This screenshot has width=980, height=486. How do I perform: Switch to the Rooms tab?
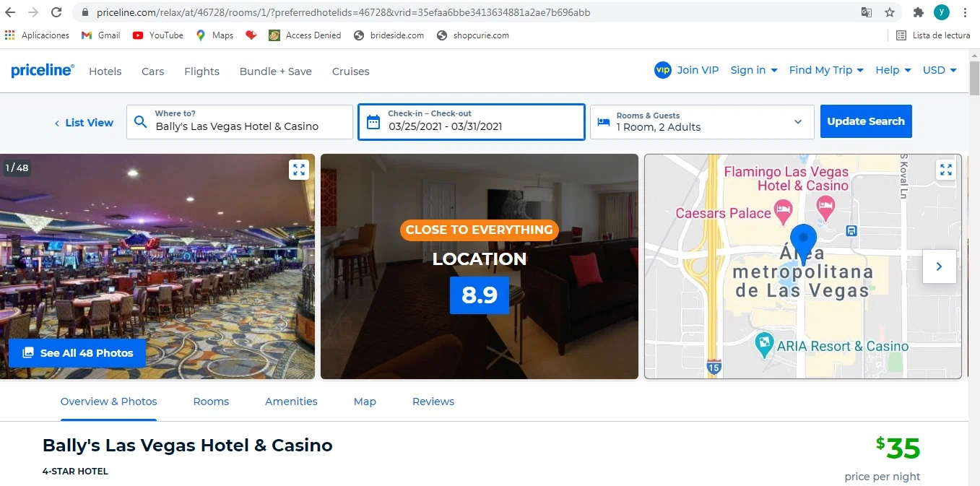coord(211,402)
